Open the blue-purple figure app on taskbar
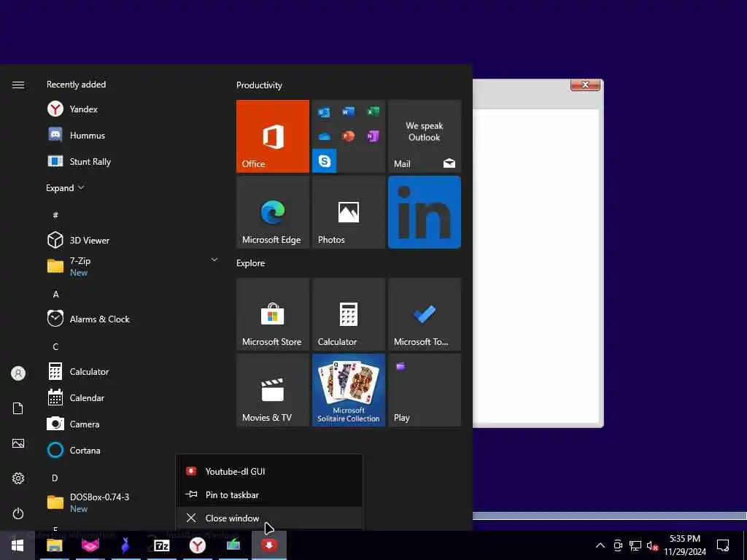This screenshot has height=560, width=747. click(x=125, y=545)
